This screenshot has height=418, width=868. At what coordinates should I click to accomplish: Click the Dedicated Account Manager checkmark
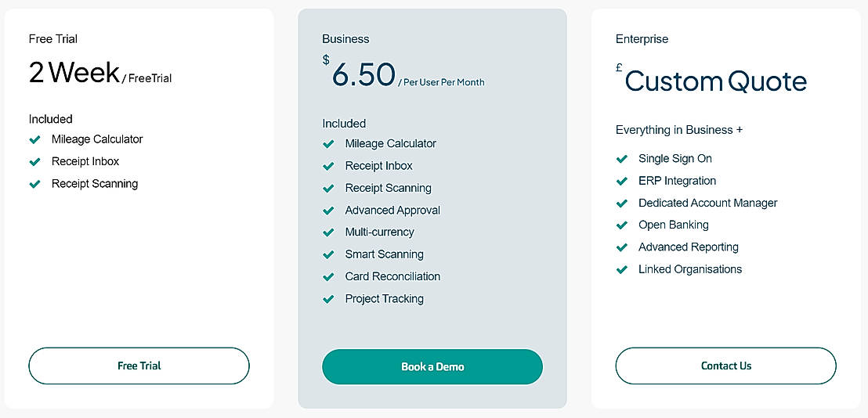622,203
